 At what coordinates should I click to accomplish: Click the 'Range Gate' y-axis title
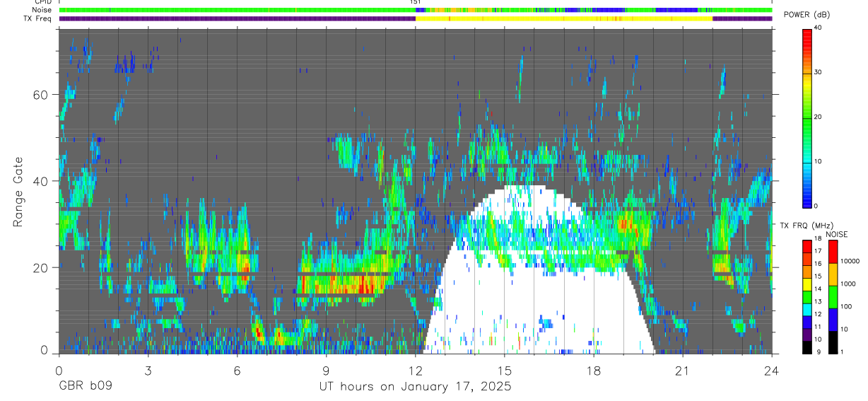[x=18, y=192]
